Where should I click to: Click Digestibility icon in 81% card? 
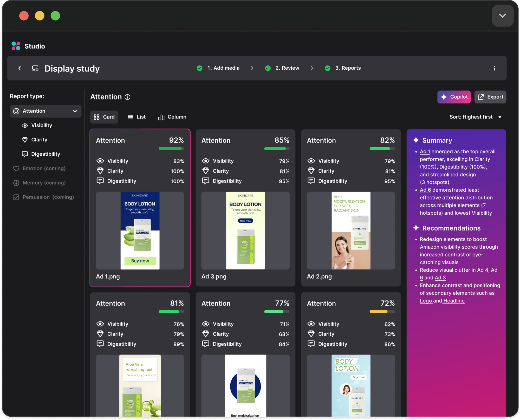tap(100, 344)
